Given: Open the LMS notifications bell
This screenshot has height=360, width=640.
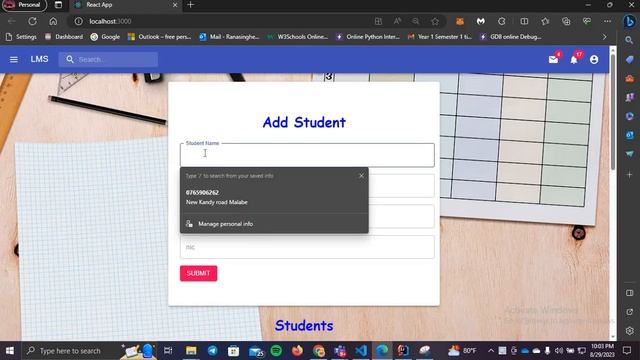Looking at the screenshot, I should pos(575,59).
